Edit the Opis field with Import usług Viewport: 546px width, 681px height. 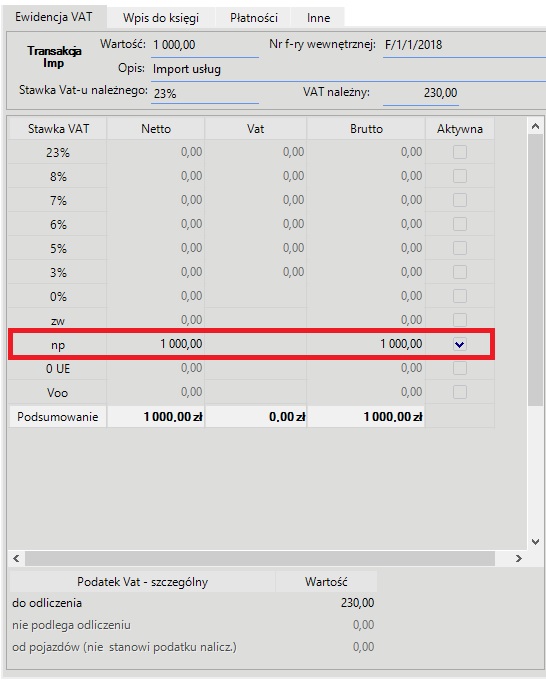pyautogui.click(x=348, y=69)
